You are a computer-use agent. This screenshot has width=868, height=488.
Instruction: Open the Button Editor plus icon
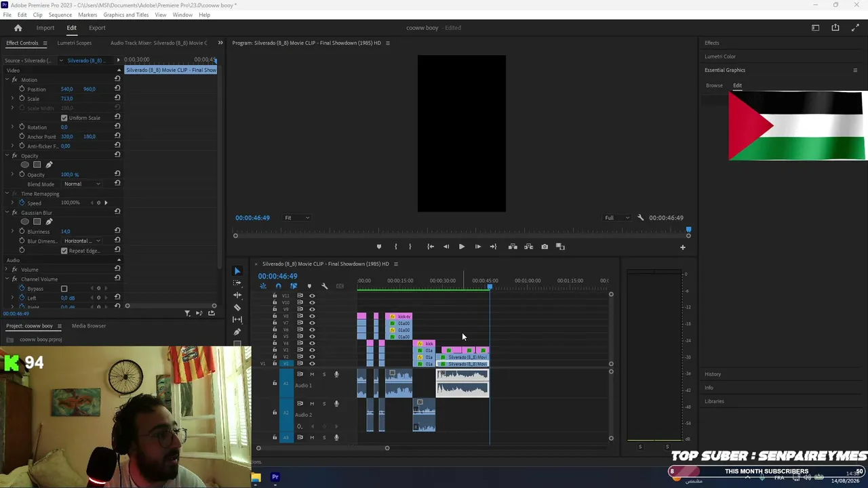(x=683, y=247)
